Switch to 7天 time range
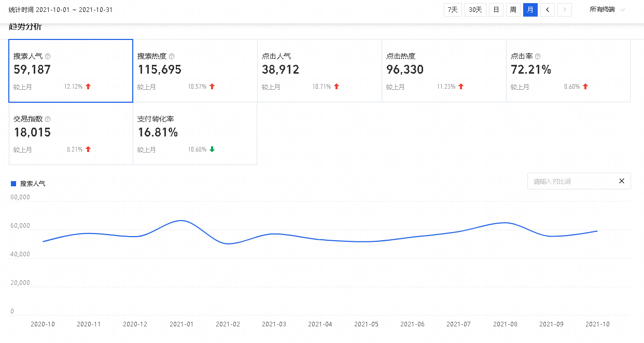 point(453,10)
